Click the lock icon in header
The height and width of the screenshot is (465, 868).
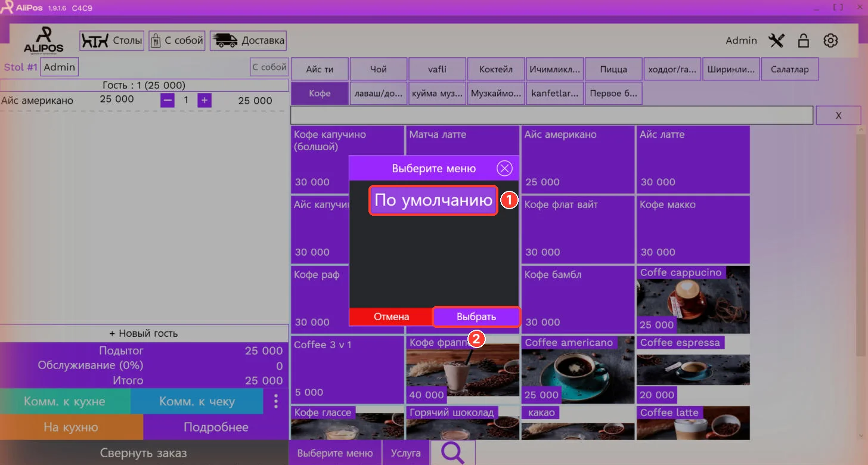click(x=804, y=41)
